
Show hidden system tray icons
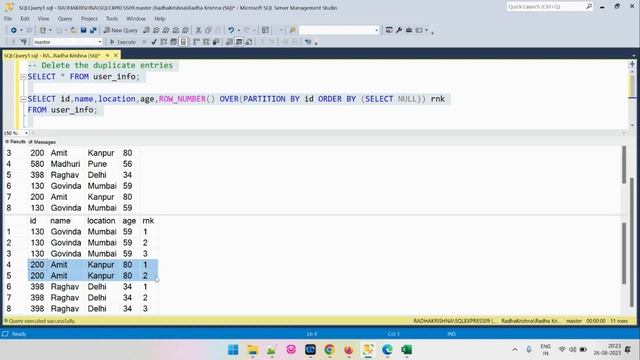[515, 350]
